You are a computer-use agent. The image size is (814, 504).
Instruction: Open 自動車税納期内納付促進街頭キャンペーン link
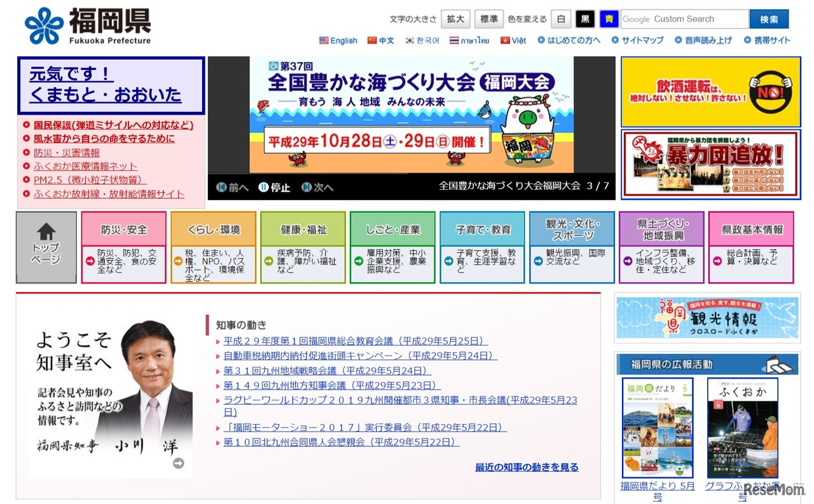360,356
